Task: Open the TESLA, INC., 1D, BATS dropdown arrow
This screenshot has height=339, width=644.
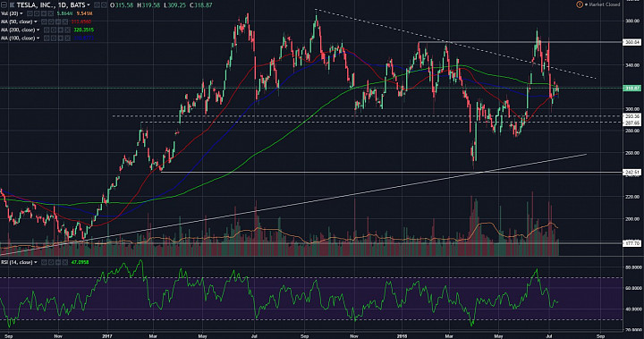Action: click(x=89, y=5)
